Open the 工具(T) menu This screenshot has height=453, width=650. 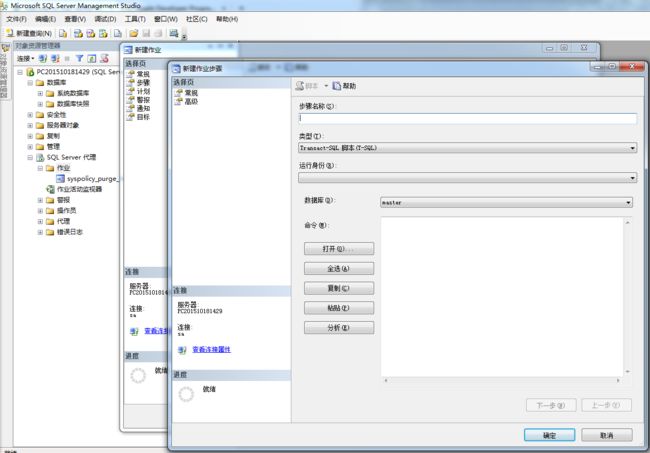pyautogui.click(x=135, y=19)
